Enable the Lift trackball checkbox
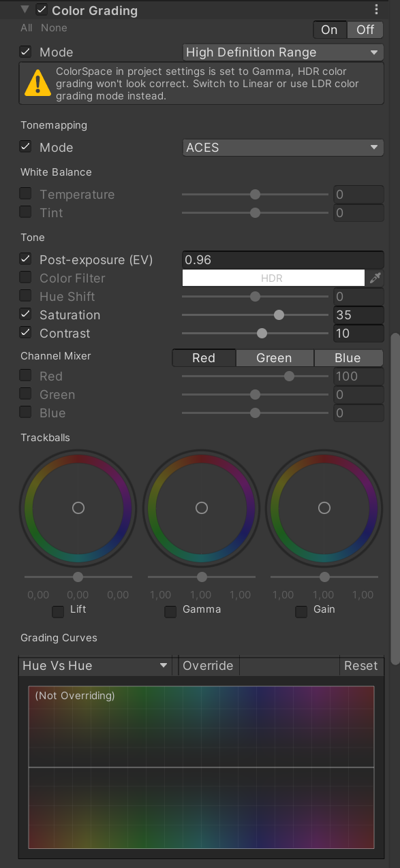Viewport: 400px width, 868px height. click(58, 611)
